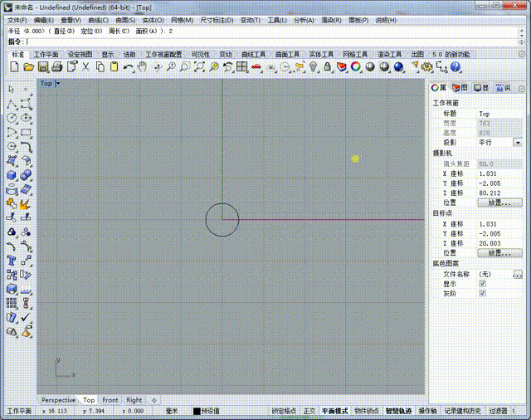Toggle the 显示 checkbox in the properties panel
This screenshot has width=531, height=420.
pos(482,284)
